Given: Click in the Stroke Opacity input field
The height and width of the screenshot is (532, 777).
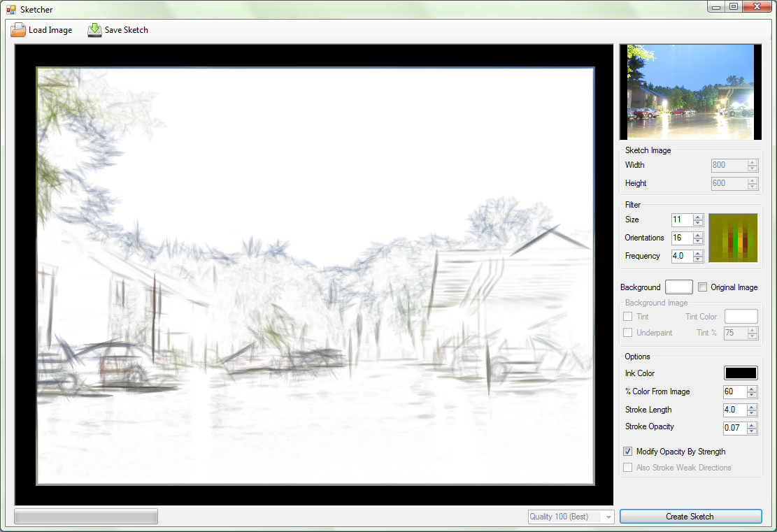Looking at the screenshot, I should tap(734, 428).
